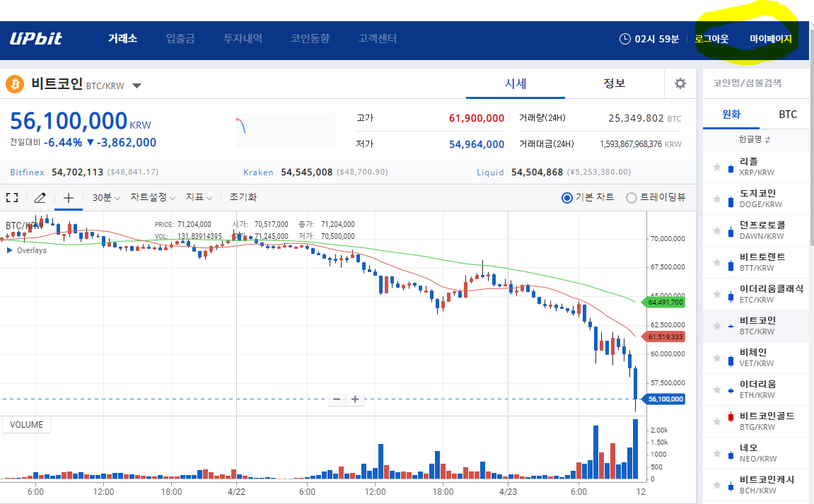Go to 거래소 menu
The image size is (814, 504).
122,38
